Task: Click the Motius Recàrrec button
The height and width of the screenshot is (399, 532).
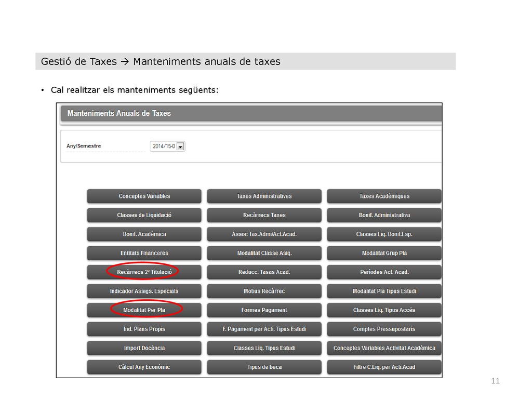Action: click(x=264, y=291)
